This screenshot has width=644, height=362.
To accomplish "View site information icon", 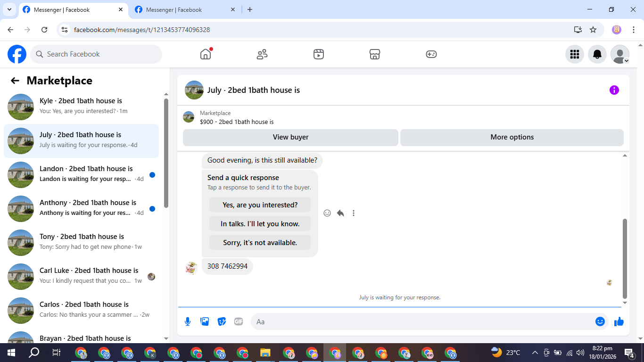I will pos(65,30).
